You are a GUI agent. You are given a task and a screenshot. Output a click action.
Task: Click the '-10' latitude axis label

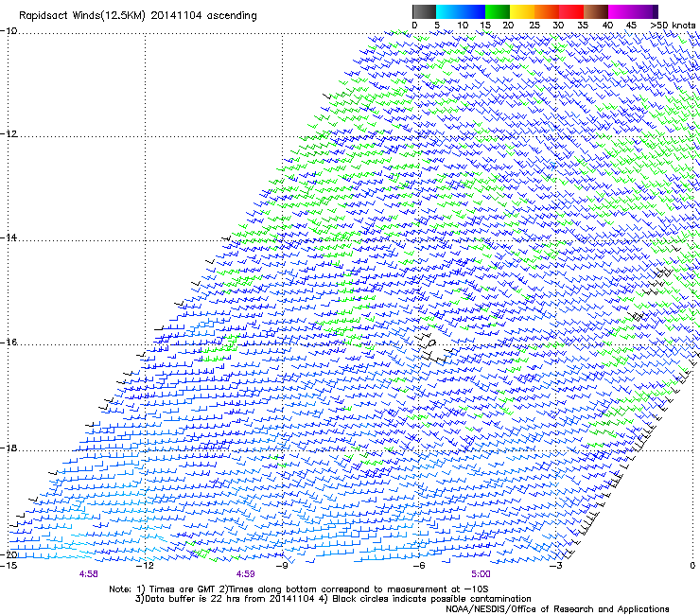point(9,30)
